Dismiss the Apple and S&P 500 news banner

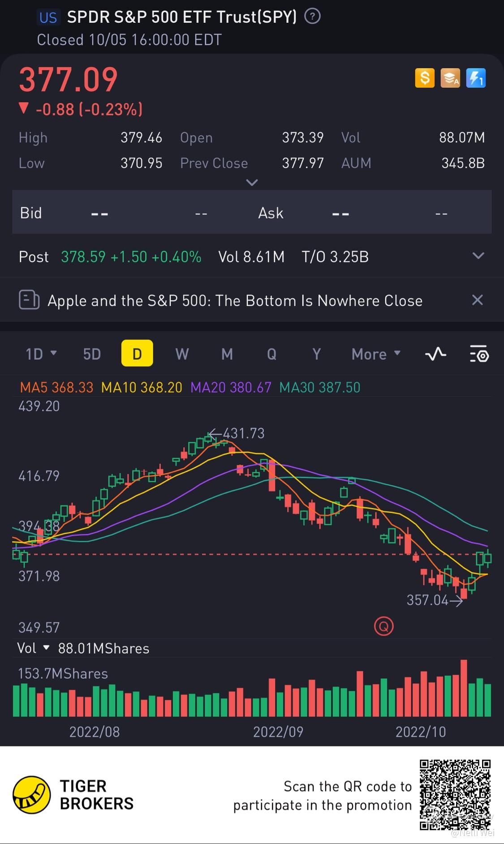(478, 300)
